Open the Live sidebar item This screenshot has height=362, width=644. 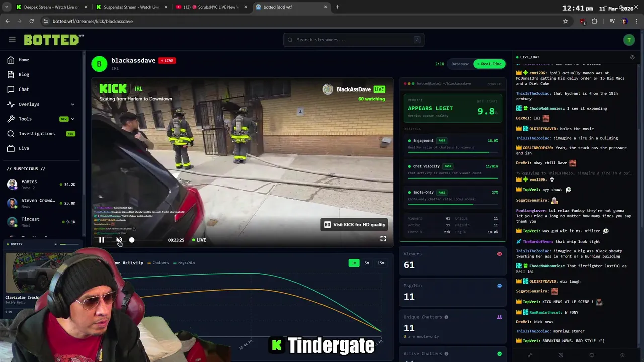pos(24,148)
